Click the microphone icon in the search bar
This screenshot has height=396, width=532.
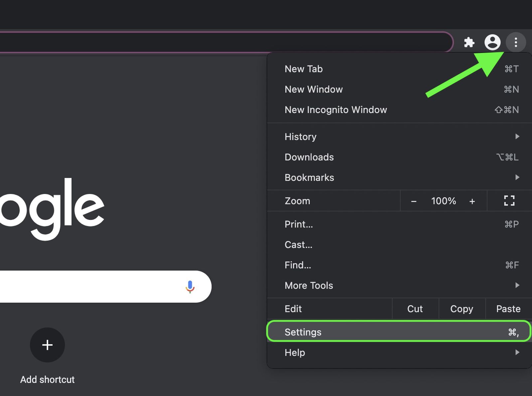(x=190, y=287)
